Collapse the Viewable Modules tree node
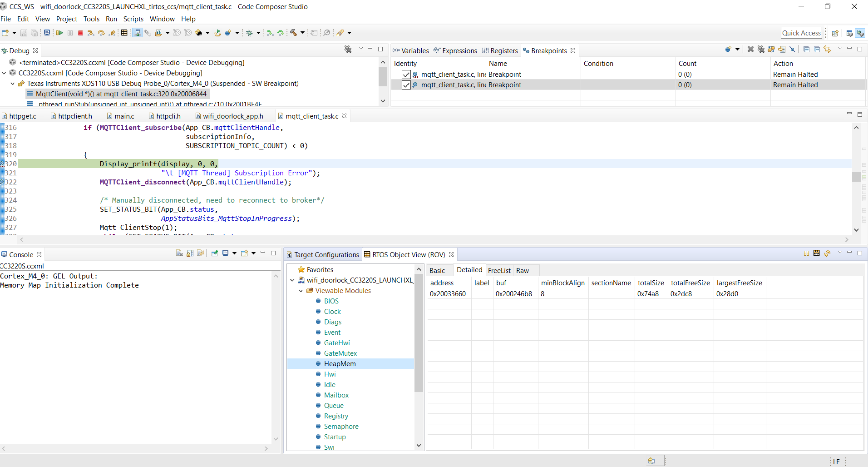This screenshot has height=467, width=868. pyautogui.click(x=301, y=291)
